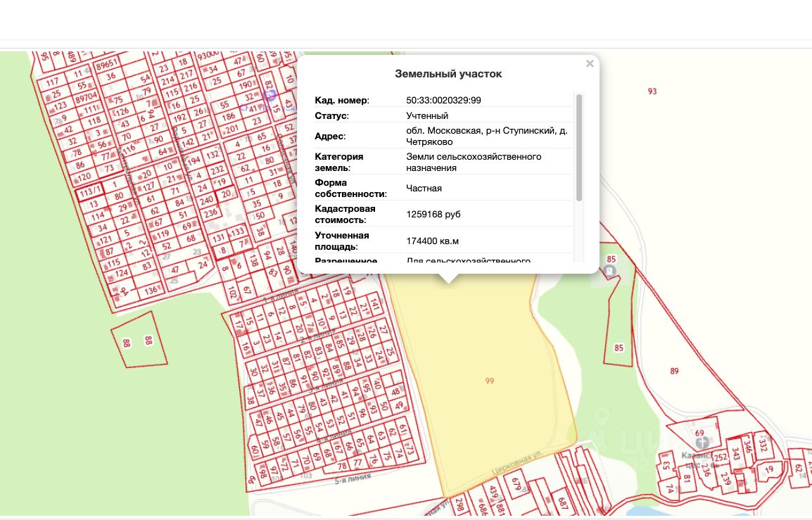The image size is (812, 520).
Task: Click the Форма собственности value Частная
Action: pos(424,189)
